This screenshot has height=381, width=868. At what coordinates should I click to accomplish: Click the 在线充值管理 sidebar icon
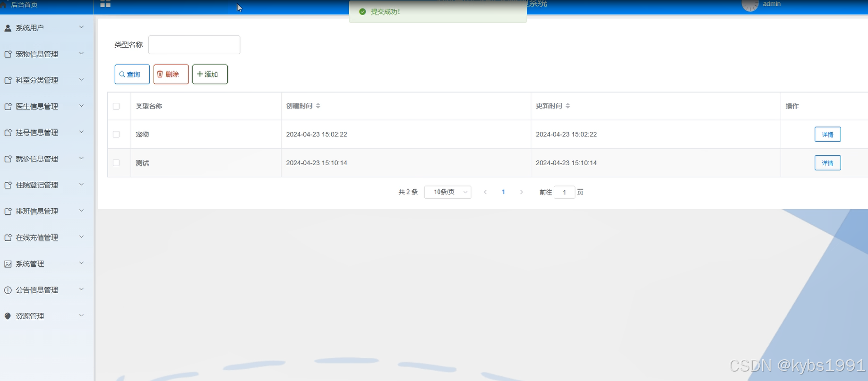8,237
